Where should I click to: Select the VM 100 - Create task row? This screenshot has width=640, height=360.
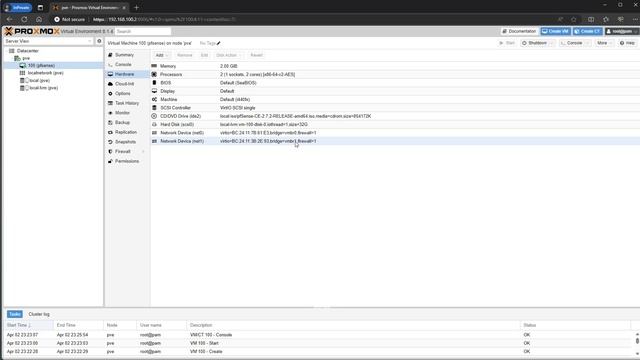pos(318,351)
